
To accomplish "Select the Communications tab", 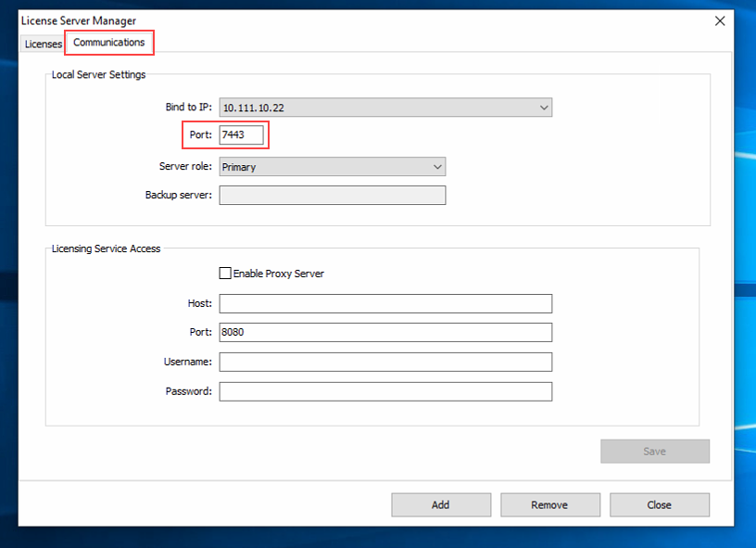I will (x=108, y=43).
